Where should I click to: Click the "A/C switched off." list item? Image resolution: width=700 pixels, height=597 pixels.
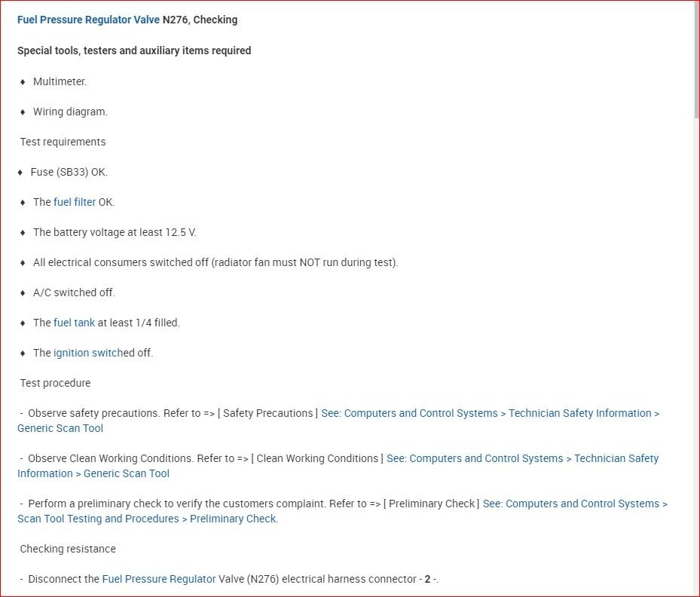(74, 292)
